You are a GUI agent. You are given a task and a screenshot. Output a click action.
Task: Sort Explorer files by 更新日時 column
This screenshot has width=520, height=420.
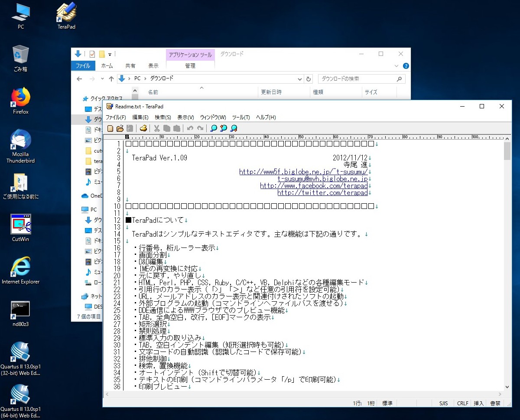(x=271, y=92)
